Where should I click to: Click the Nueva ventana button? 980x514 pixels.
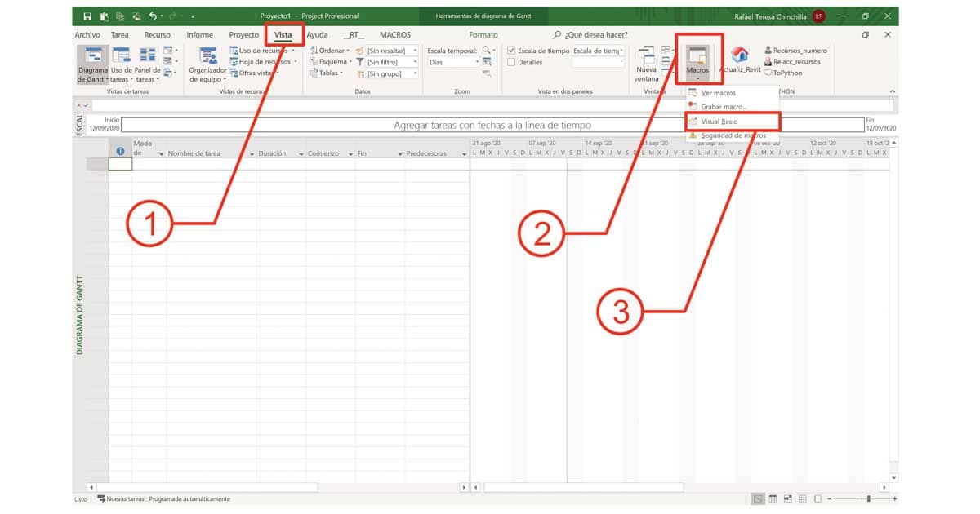pos(646,64)
